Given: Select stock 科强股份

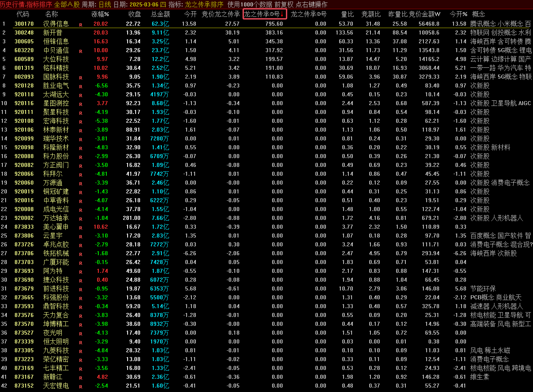Looking at the screenshot, I should pos(56,297).
